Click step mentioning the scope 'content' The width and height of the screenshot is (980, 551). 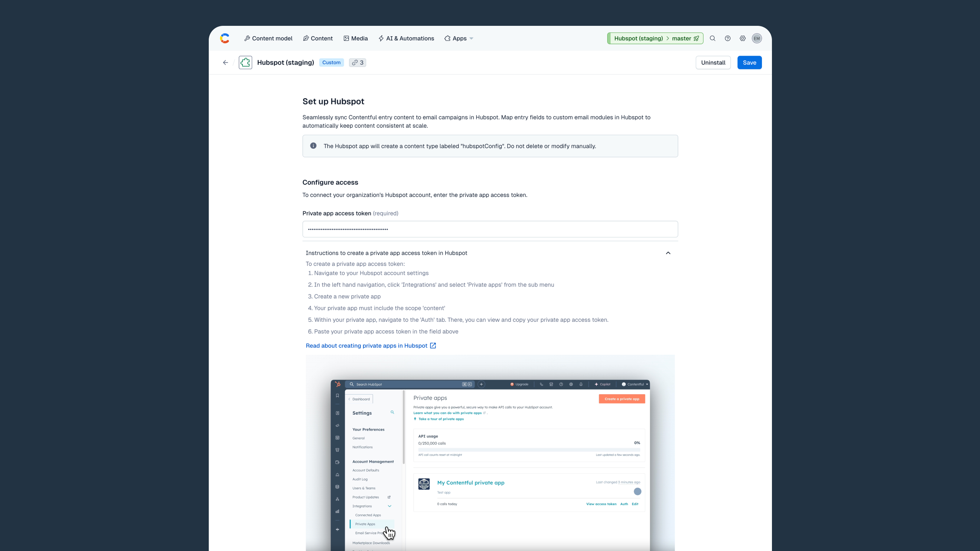(x=380, y=308)
